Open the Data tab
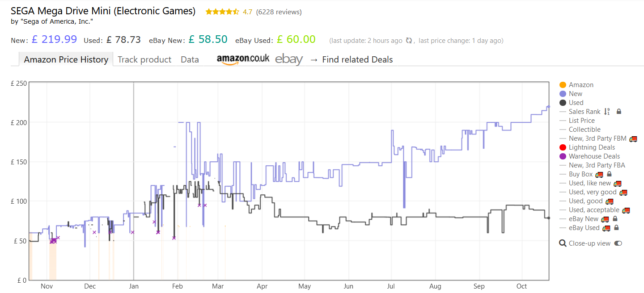This screenshot has width=644, height=293. (x=190, y=59)
